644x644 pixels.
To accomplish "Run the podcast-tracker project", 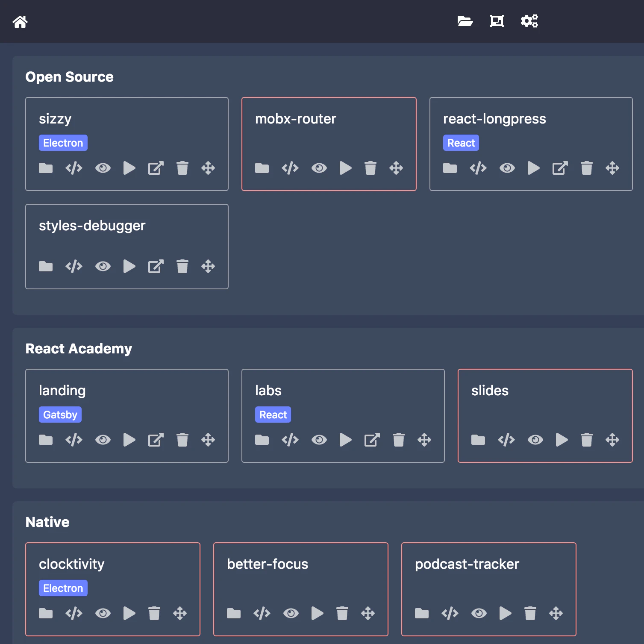I will pos(506,613).
